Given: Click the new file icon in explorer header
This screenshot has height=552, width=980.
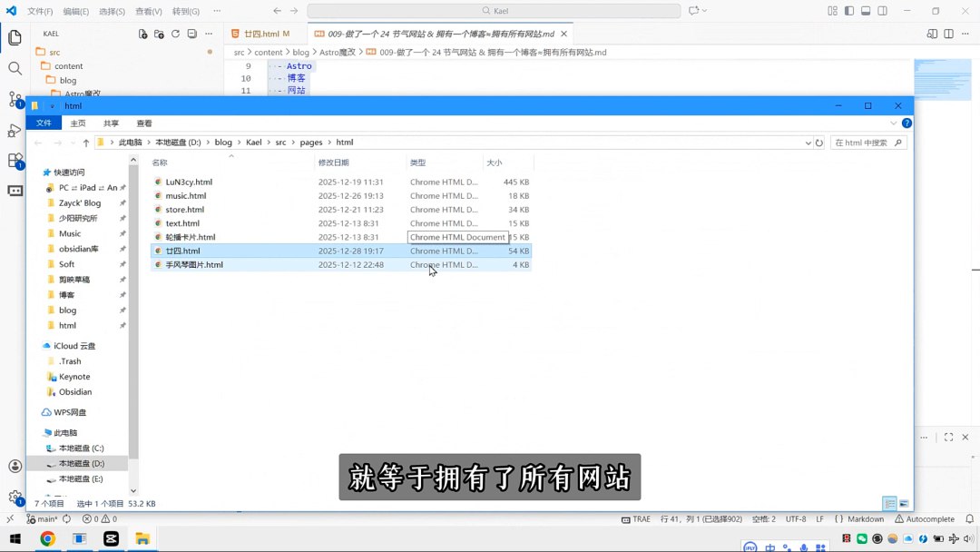Looking at the screenshot, I should point(143,34).
